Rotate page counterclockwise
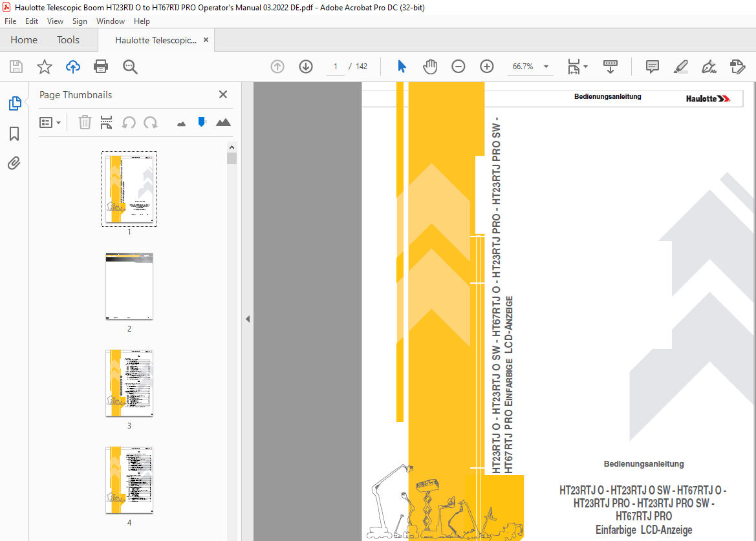756x541 pixels. point(128,122)
